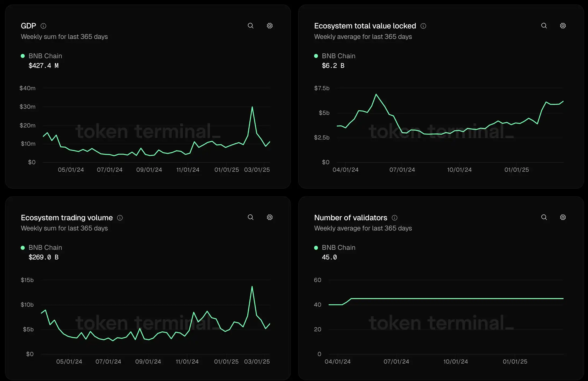The width and height of the screenshot is (588, 381).
Task: Toggle BNB Chain legend dot in GDP chart
Action: 23,56
